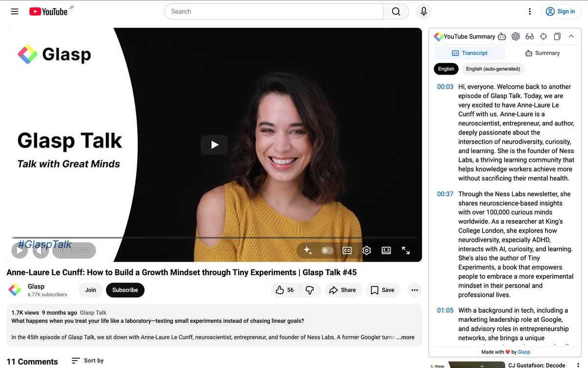The width and height of the screenshot is (588, 368).
Task: Switch to the Summary tab
Action: pyautogui.click(x=542, y=53)
